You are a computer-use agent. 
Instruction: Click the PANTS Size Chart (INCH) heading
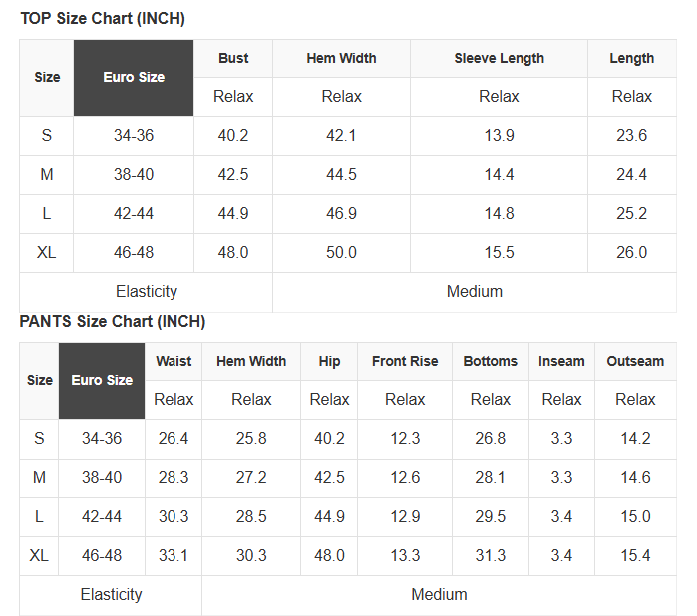[113, 321]
